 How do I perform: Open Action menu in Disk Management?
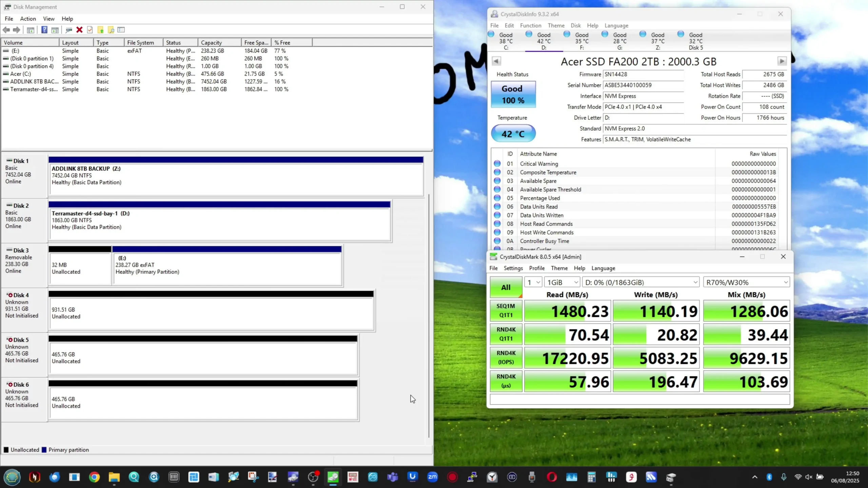[28, 19]
